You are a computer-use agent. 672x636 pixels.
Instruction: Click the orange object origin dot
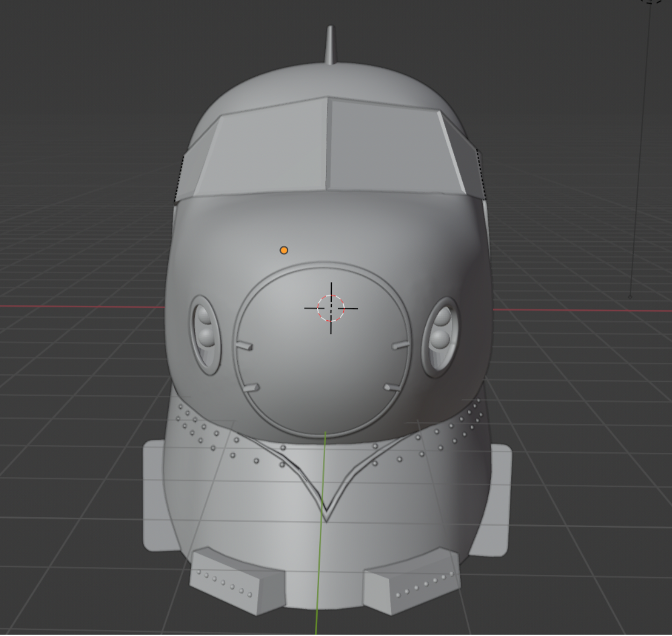coord(284,250)
